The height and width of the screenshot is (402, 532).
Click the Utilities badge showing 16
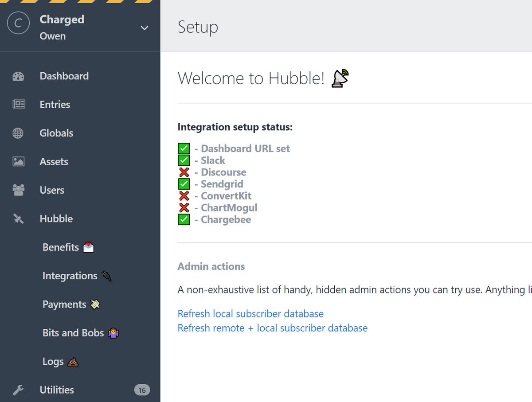pos(142,390)
